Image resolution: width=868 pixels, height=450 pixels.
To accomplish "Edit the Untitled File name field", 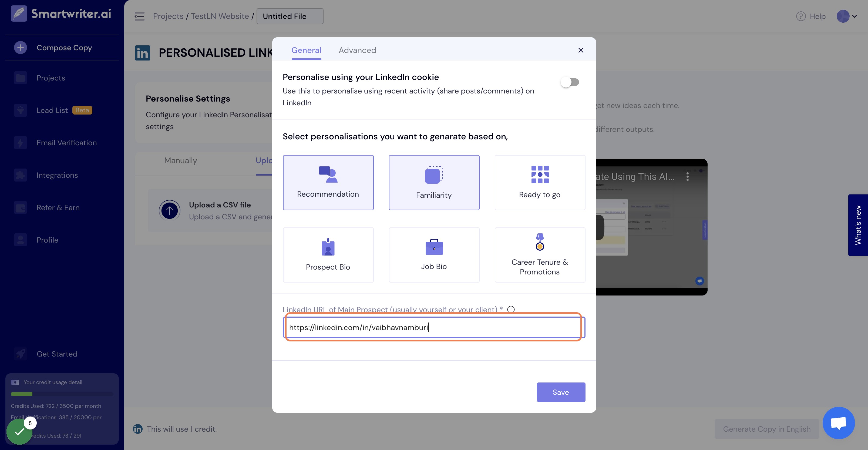I will (x=290, y=16).
